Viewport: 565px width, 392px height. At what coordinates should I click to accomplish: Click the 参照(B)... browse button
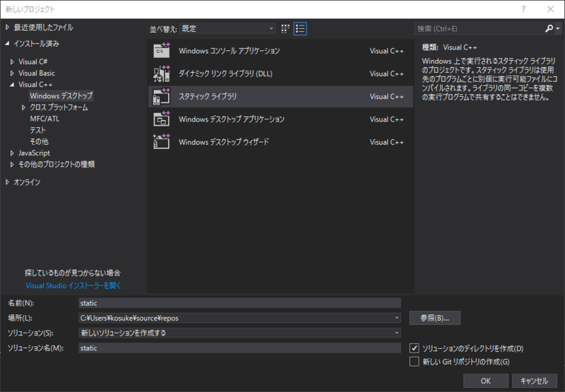tap(434, 318)
